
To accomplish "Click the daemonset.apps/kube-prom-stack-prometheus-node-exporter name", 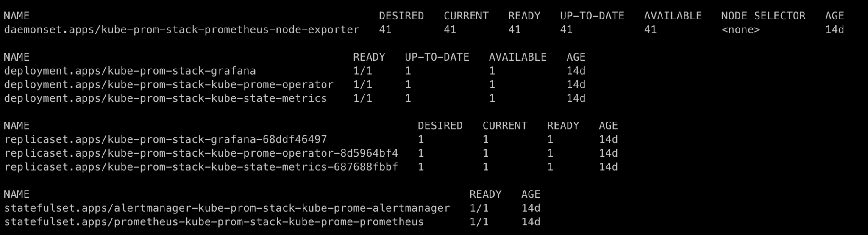I will click(x=181, y=30).
